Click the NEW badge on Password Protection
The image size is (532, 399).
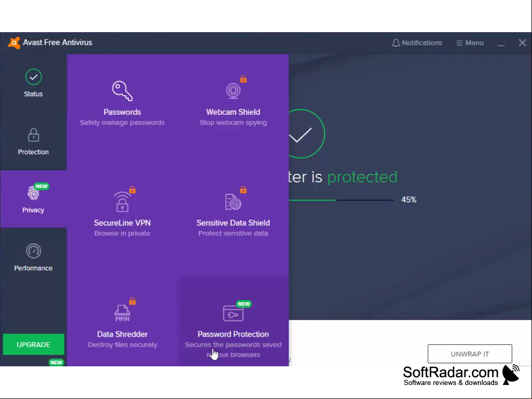coord(243,304)
